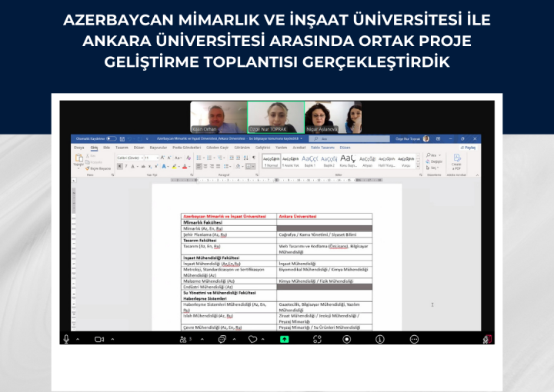Select align left paragraph alignment
Image resolution: width=554 pixels, height=392 pixels.
[199, 166]
